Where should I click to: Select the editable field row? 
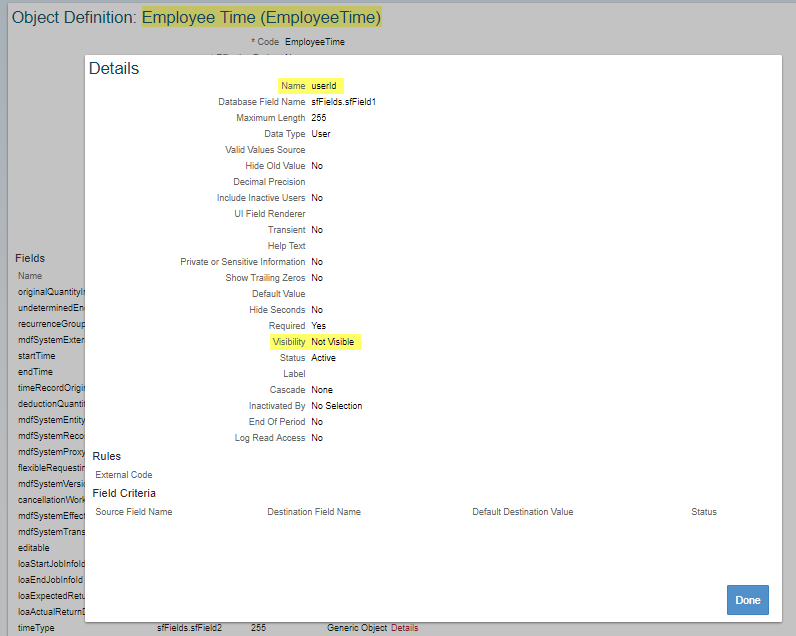coord(34,548)
